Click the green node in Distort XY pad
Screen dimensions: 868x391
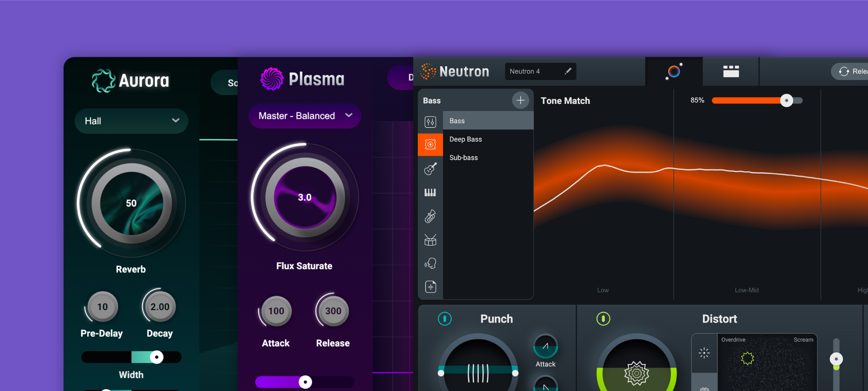(747, 358)
